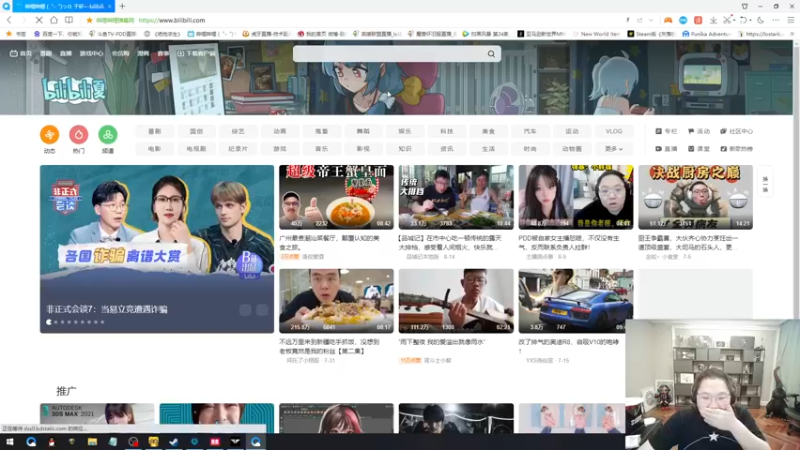Open the red 热门 circle icon
Screen dimensions: 800x450
point(79,135)
